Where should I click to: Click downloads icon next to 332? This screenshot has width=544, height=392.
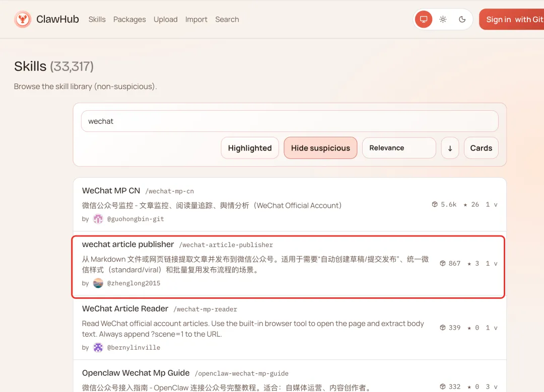[x=443, y=386]
